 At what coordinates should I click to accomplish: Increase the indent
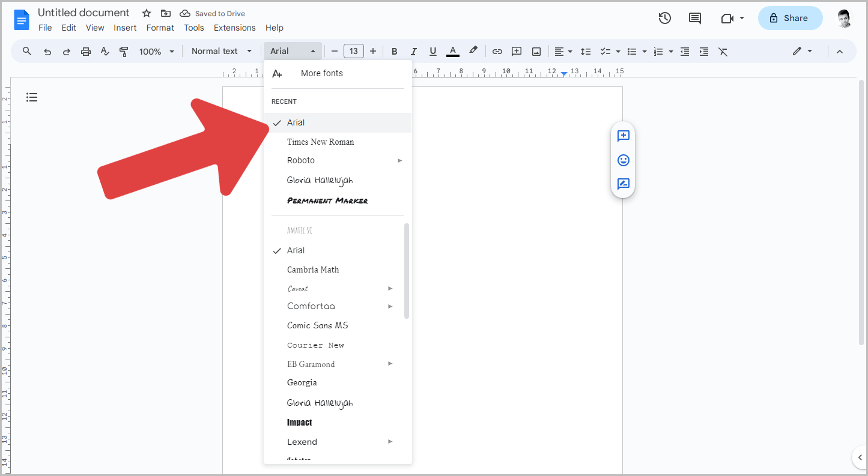coord(704,52)
